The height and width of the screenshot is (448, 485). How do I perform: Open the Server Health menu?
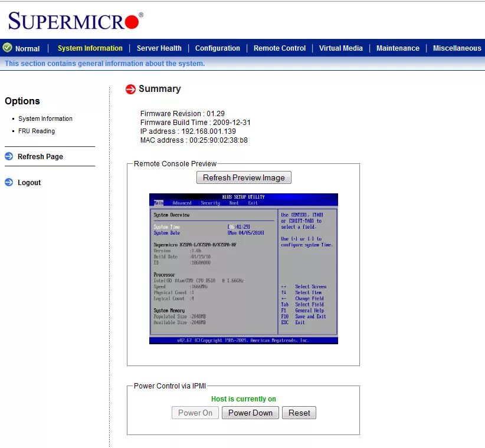[x=159, y=48]
